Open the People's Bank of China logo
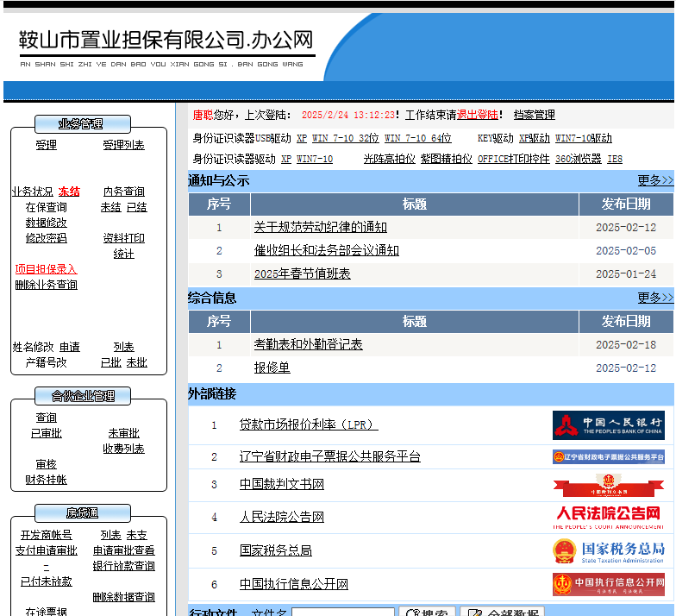The height and width of the screenshot is (616, 676). [x=609, y=425]
